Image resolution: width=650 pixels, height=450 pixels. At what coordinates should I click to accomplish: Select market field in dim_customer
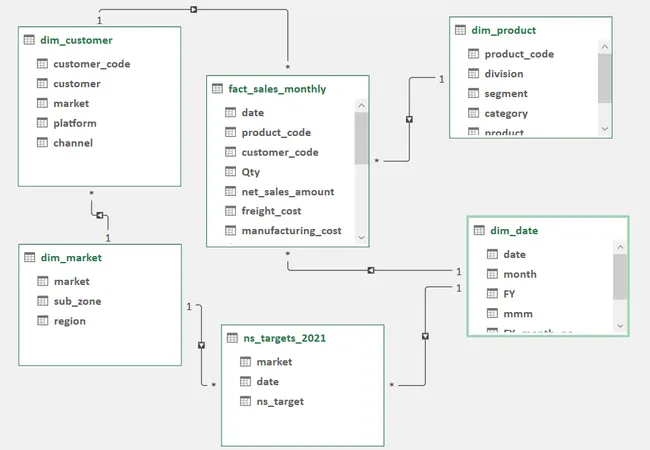click(71, 103)
